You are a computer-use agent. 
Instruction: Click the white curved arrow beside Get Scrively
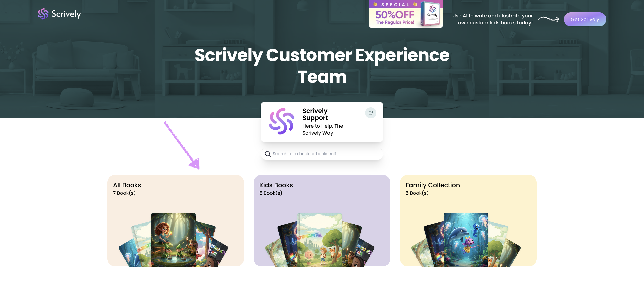coord(548,19)
